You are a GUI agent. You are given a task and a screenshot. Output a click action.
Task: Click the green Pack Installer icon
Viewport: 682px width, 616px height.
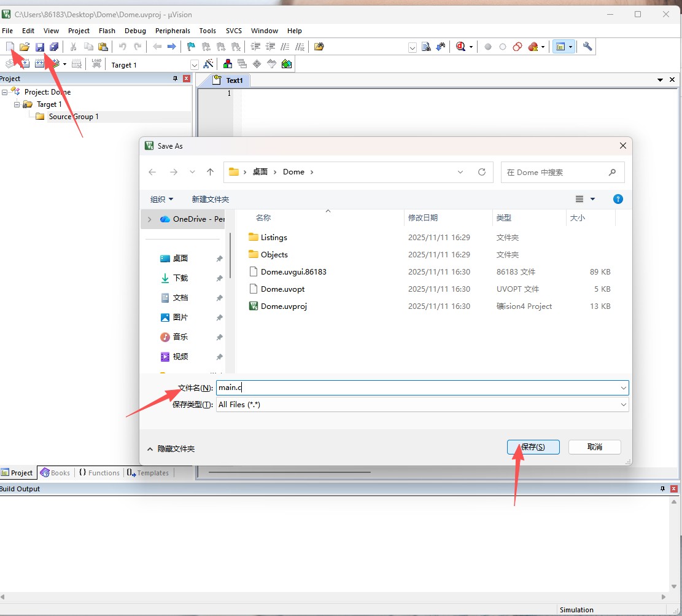287,64
